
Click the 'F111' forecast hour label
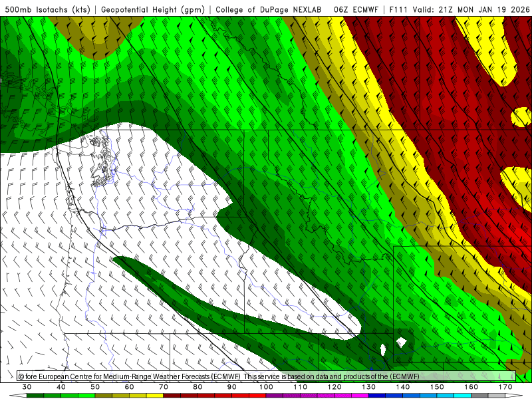click(398, 10)
